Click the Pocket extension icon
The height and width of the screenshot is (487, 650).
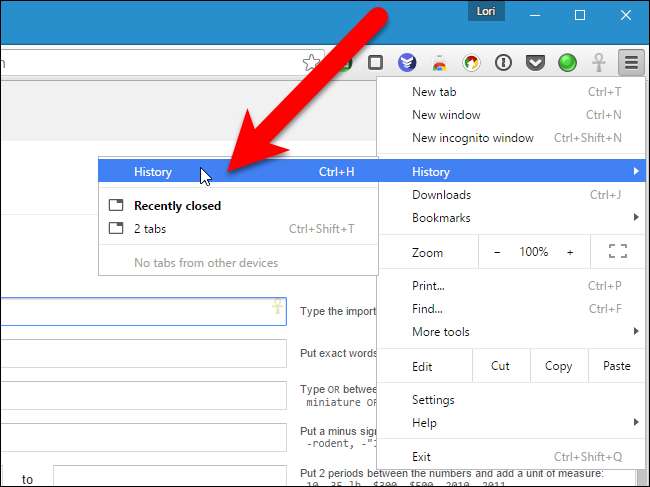click(535, 63)
